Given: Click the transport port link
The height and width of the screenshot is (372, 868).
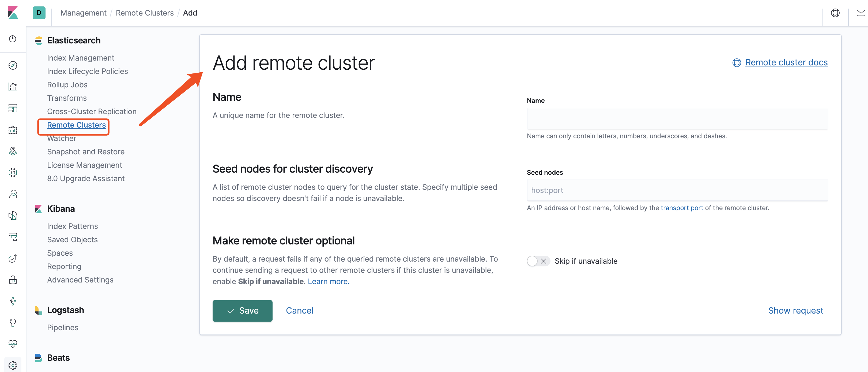Looking at the screenshot, I should 682,208.
